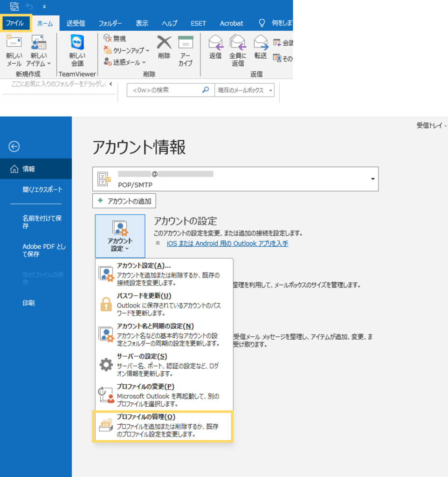Click in the mail search input field
This screenshot has width=448, height=477.
pos(164,90)
